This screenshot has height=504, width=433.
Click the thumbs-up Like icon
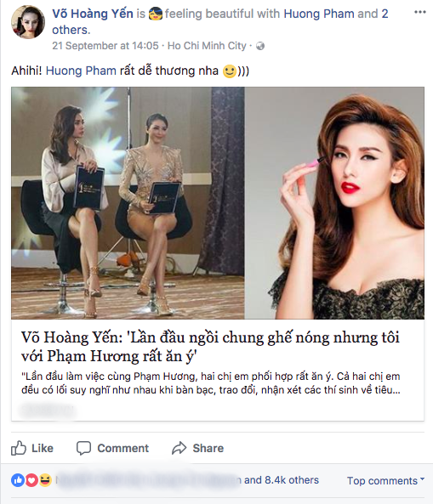click(19, 448)
